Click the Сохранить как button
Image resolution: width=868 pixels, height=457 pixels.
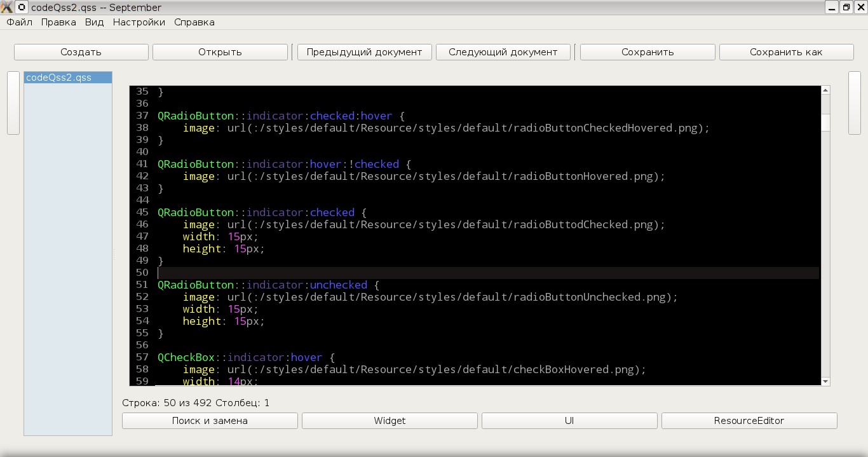(x=786, y=52)
